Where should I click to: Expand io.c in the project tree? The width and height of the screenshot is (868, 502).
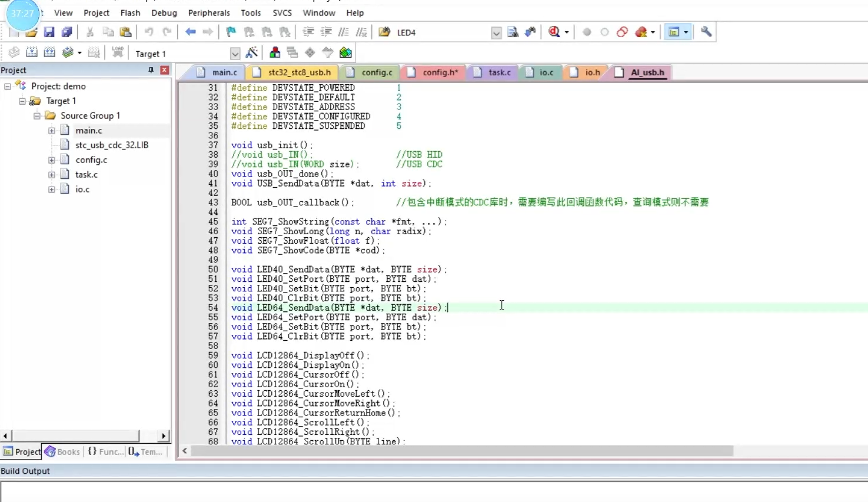click(52, 190)
